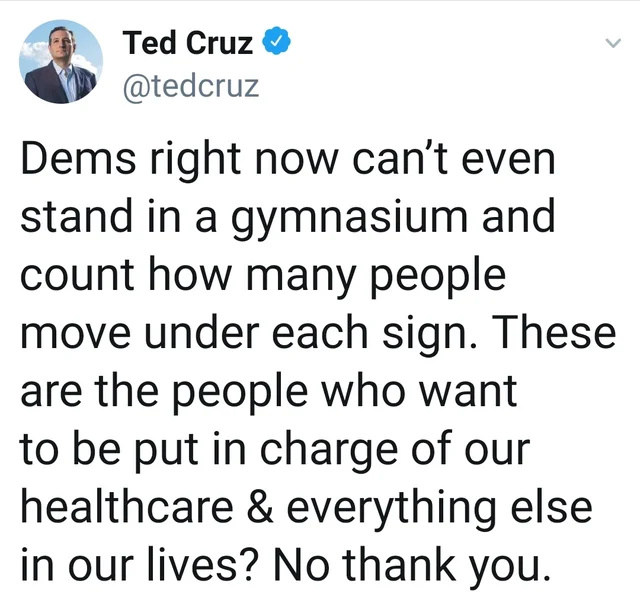640x609 pixels.
Task: Select the word "gymnasium" in the tweet
Action: click(349, 220)
